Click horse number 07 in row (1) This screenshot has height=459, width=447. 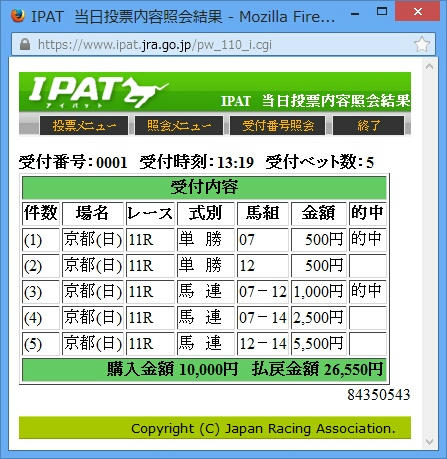pyautogui.click(x=263, y=240)
